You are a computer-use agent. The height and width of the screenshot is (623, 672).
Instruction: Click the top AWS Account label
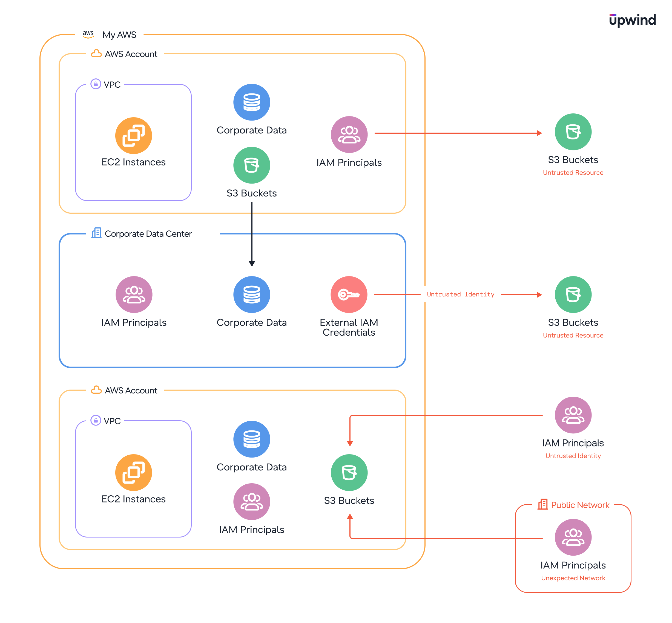click(x=131, y=54)
